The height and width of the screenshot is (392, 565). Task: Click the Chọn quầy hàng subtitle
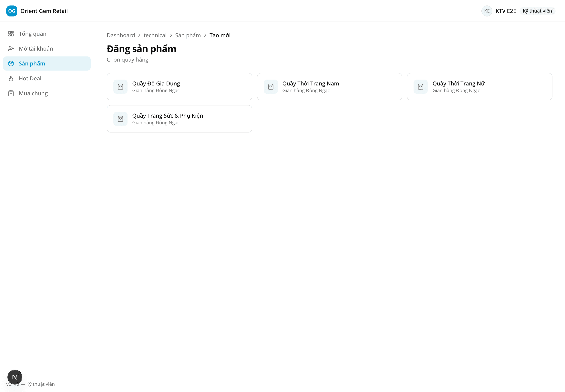click(127, 60)
